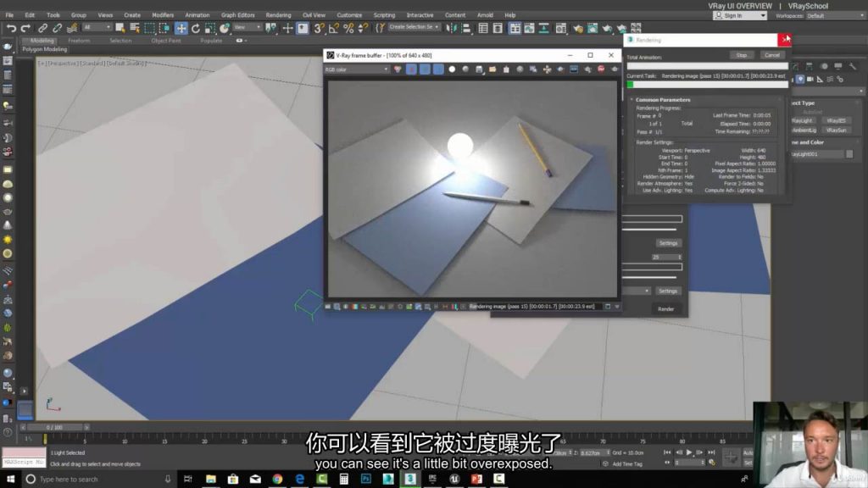Click the VRayIES light type button
The image size is (868, 488).
click(x=835, y=120)
